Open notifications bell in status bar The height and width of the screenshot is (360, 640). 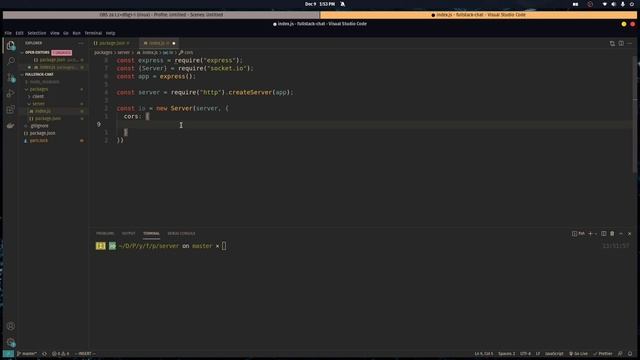(630, 353)
